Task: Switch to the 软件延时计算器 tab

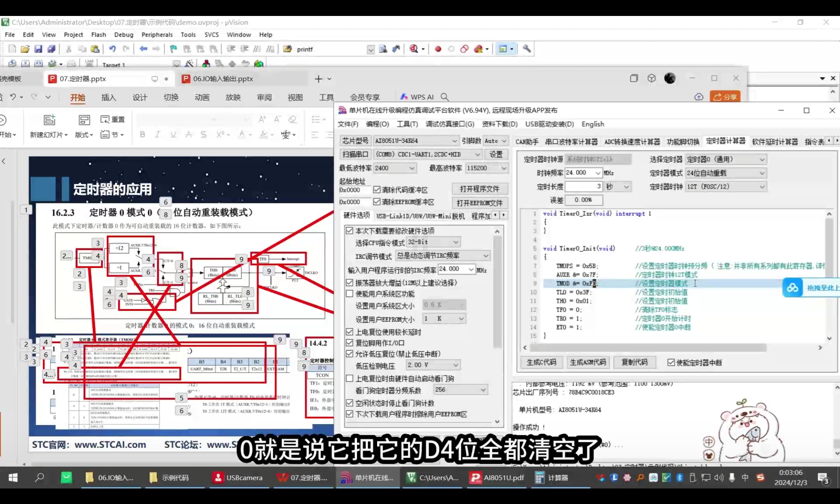Action: [x=774, y=142]
